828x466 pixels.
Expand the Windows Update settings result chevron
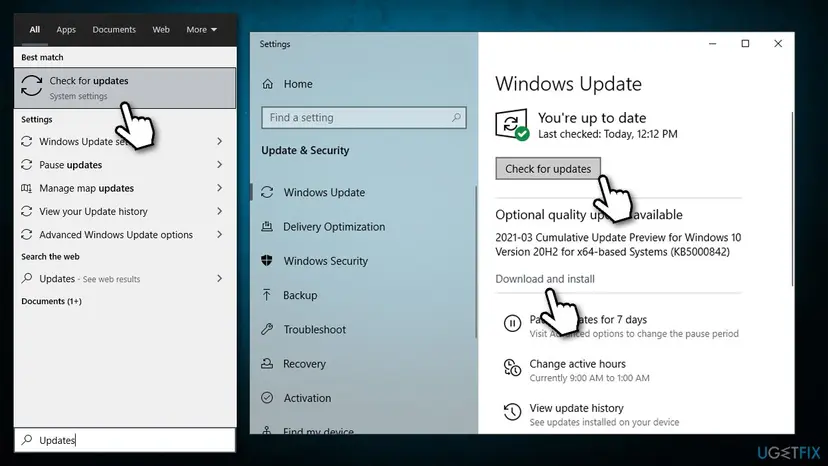tap(220, 142)
